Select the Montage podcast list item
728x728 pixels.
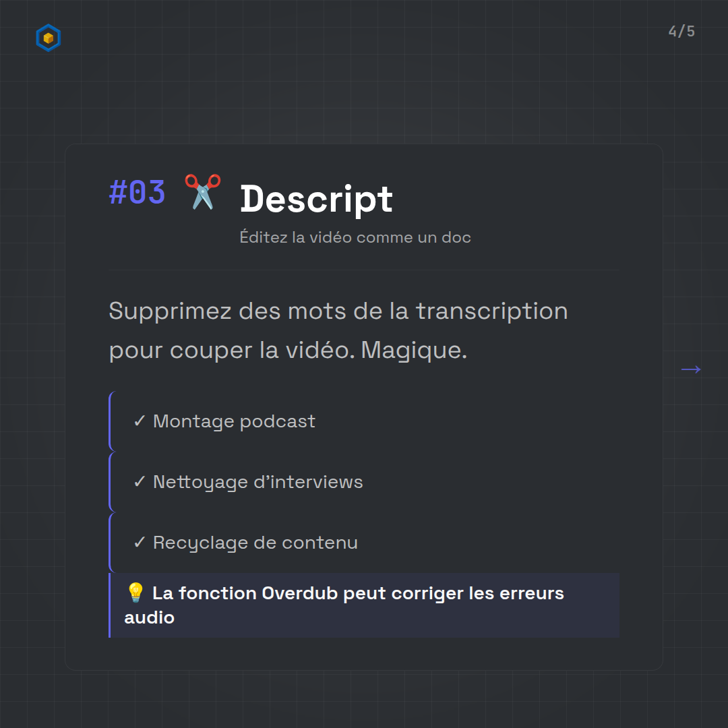coord(234,421)
